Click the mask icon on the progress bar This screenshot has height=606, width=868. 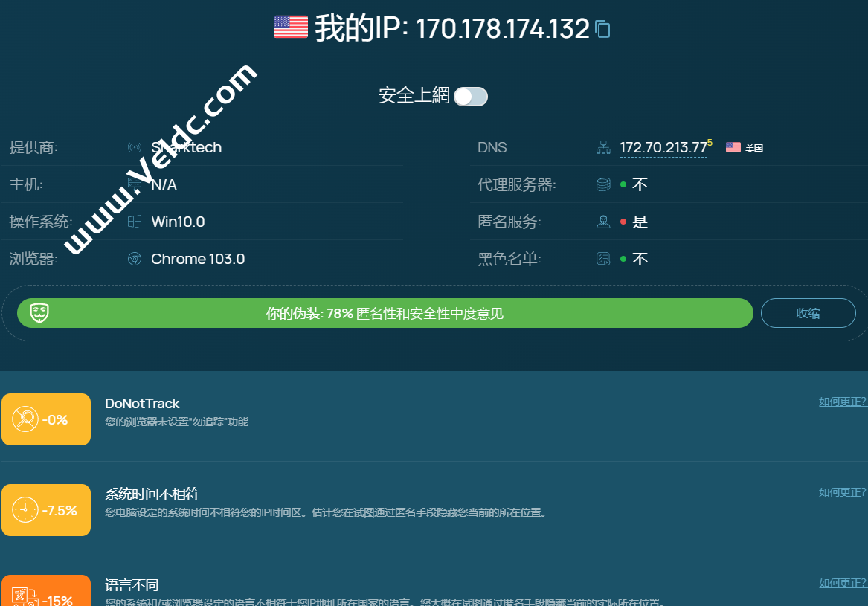click(x=39, y=313)
